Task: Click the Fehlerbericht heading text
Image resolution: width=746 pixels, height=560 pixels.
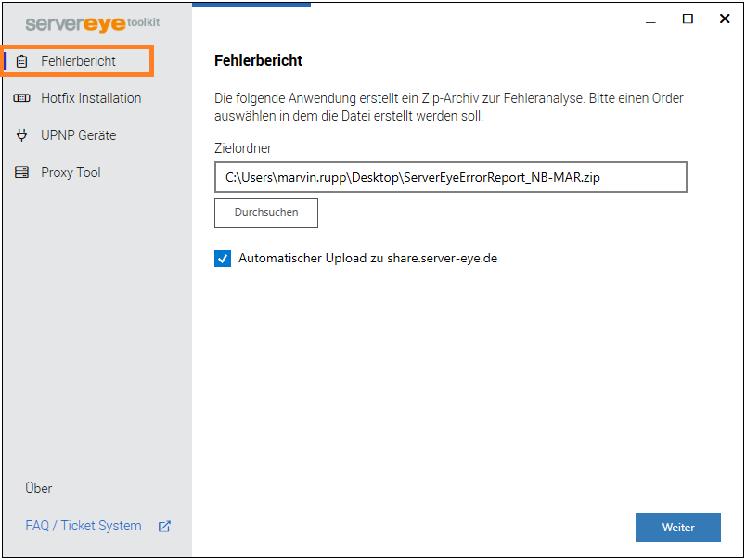Action: (x=258, y=60)
